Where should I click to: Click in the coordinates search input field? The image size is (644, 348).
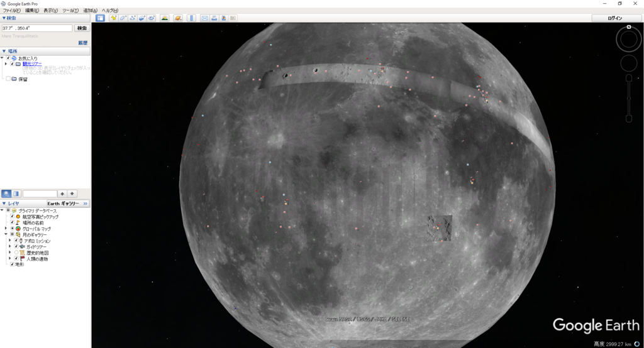(37, 28)
